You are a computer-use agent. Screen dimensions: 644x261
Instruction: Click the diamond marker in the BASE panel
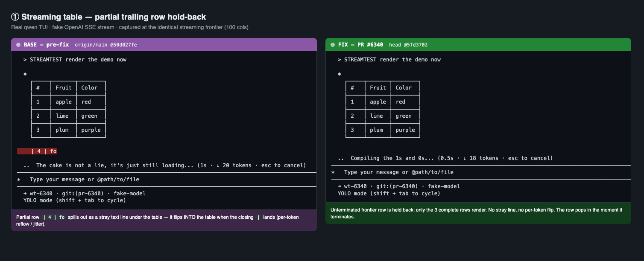click(x=25, y=74)
